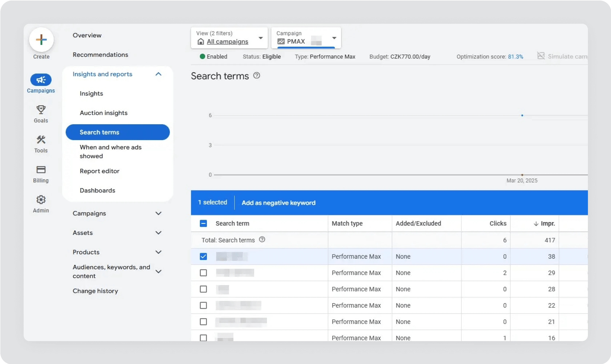Open Auction insights page
The image size is (611, 364).
(x=103, y=113)
